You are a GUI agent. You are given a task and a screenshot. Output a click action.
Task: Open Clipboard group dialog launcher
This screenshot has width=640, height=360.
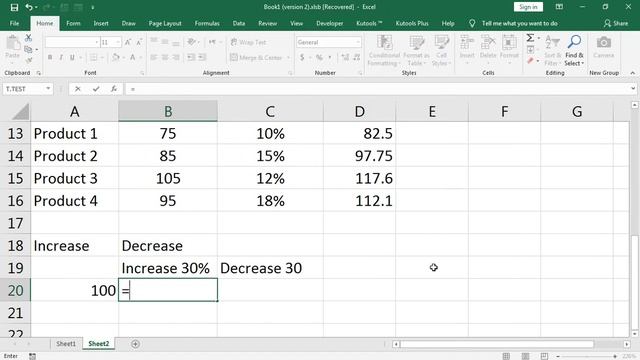click(x=38, y=73)
